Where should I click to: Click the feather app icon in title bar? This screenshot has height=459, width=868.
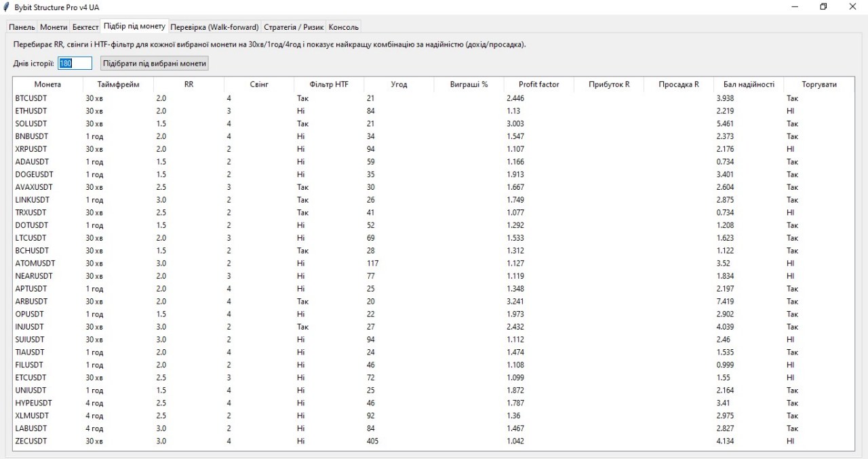[7, 7]
